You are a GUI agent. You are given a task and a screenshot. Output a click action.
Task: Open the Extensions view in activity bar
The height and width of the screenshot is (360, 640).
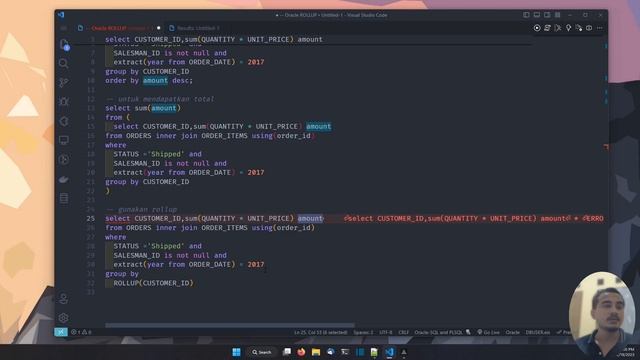[64, 121]
